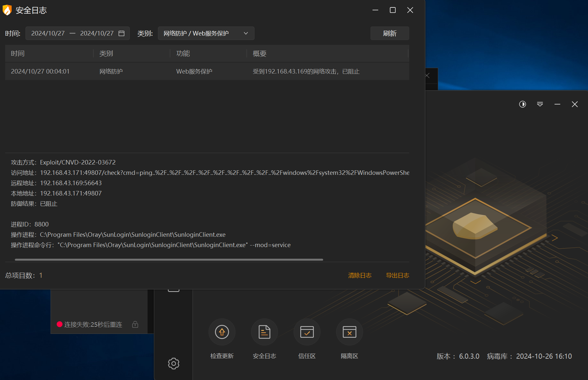Open the 隔离区 quarantine icon
The width and height of the screenshot is (588, 380).
point(350,332)
